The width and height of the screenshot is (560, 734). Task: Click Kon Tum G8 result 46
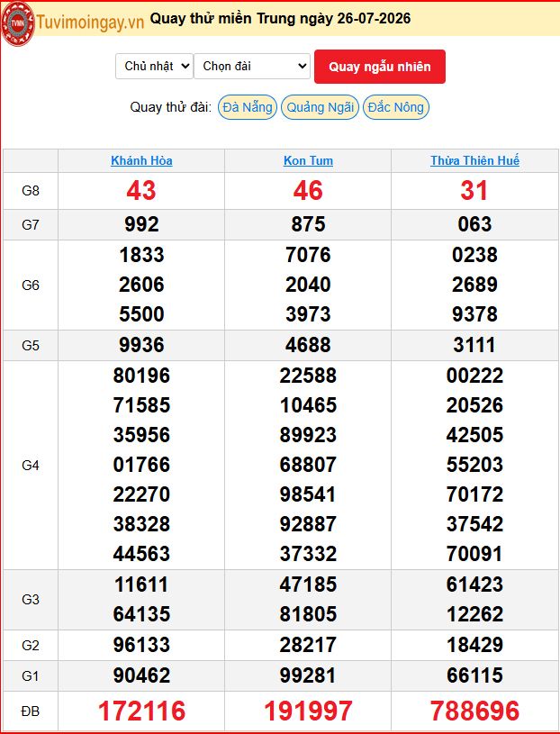tap(308, 191)
